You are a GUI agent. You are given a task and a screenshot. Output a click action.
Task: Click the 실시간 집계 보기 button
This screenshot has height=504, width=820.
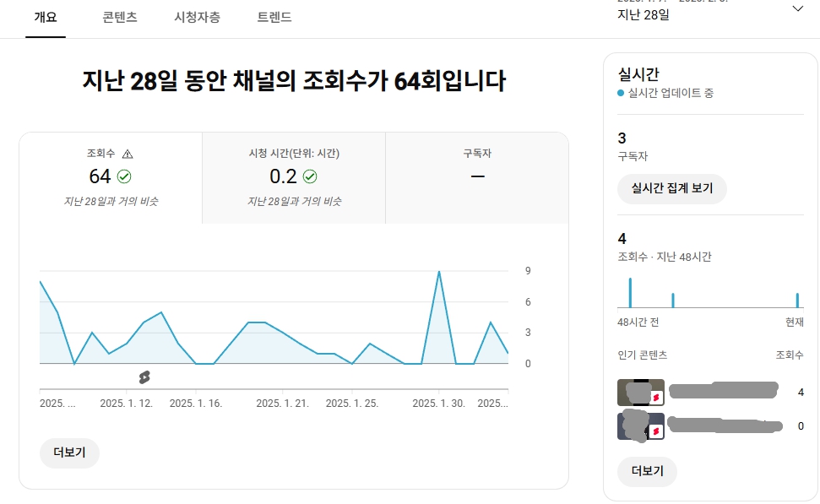tap(672, 189)
